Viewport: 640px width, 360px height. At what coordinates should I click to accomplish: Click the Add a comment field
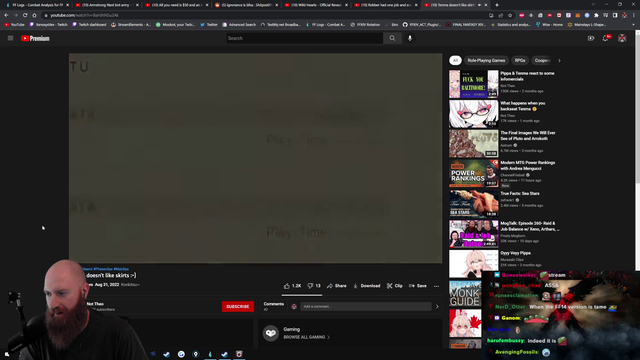pyautogui.click(x=366, y=307)
